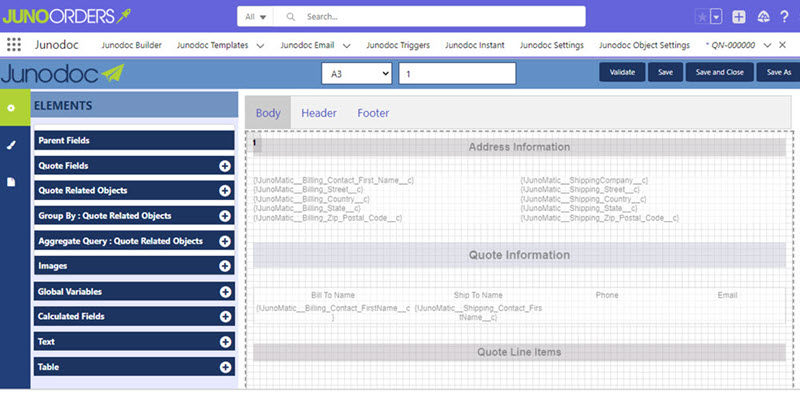Screen dimensions: 800x394
Task: Click the global actions plus icon
Action: [739, 17]
